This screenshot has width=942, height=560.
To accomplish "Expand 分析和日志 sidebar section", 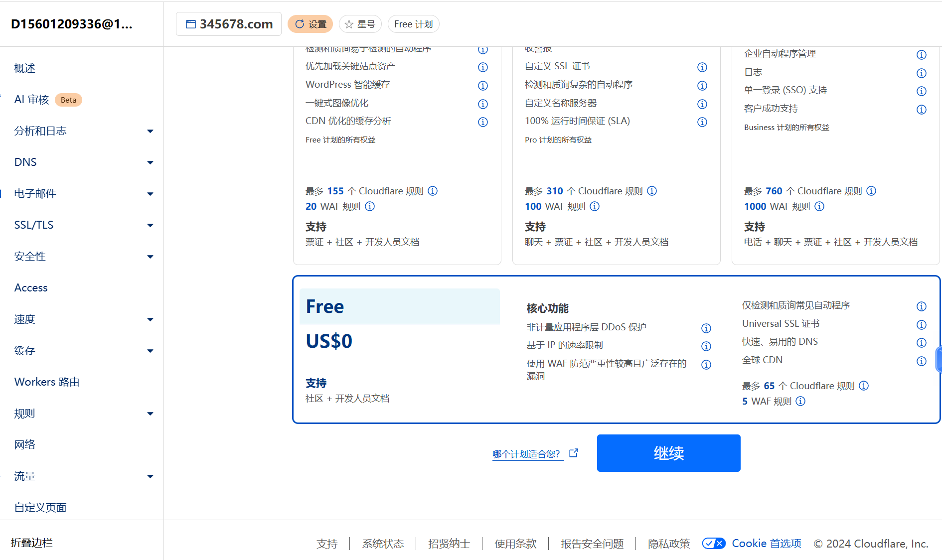I will click(x=150, y=132).
